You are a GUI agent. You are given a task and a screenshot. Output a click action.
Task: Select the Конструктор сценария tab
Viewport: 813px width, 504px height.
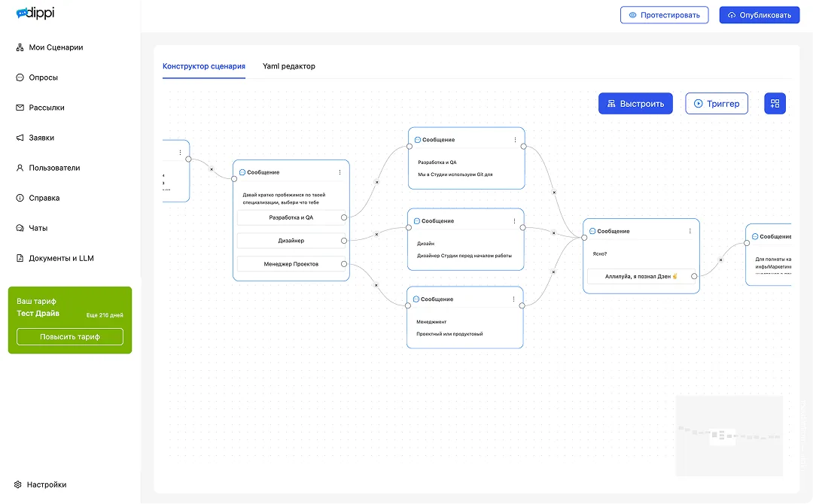pyautogui.click(x=204, y=66)
